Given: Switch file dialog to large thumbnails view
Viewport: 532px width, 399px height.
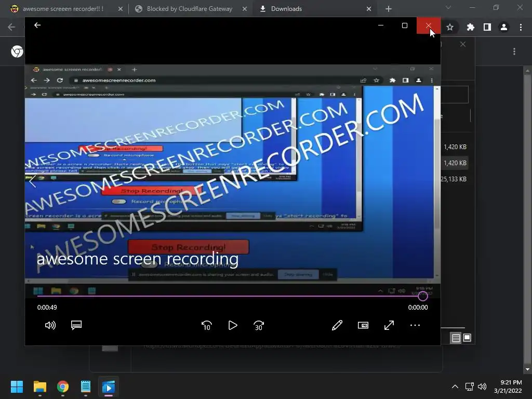Looking at the screenshot, I should coord(467,338).
